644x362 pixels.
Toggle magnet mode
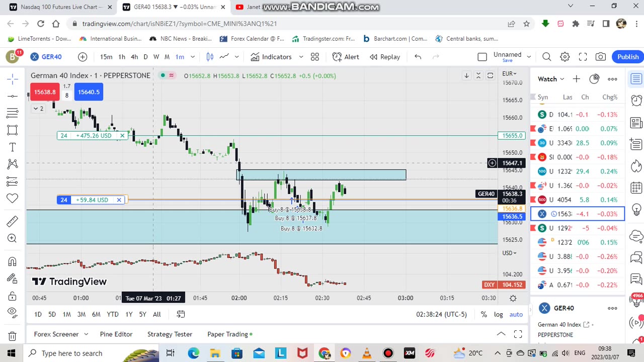click(13, 261)
